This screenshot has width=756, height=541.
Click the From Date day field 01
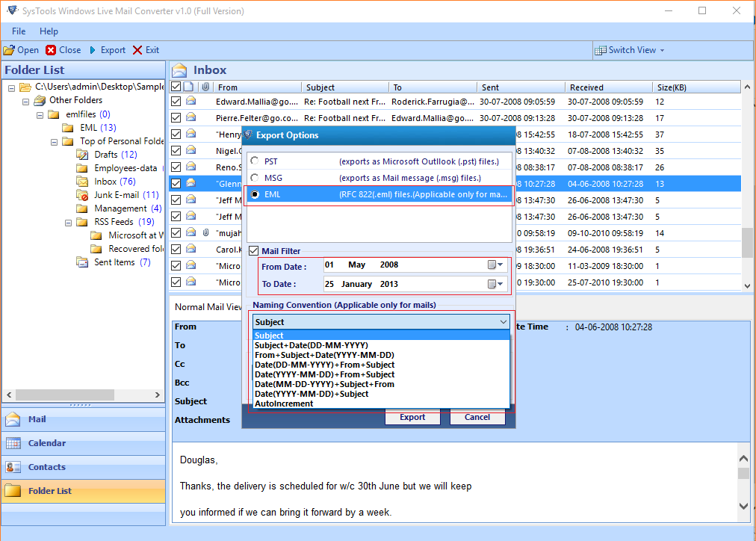(x=329, y=265)
